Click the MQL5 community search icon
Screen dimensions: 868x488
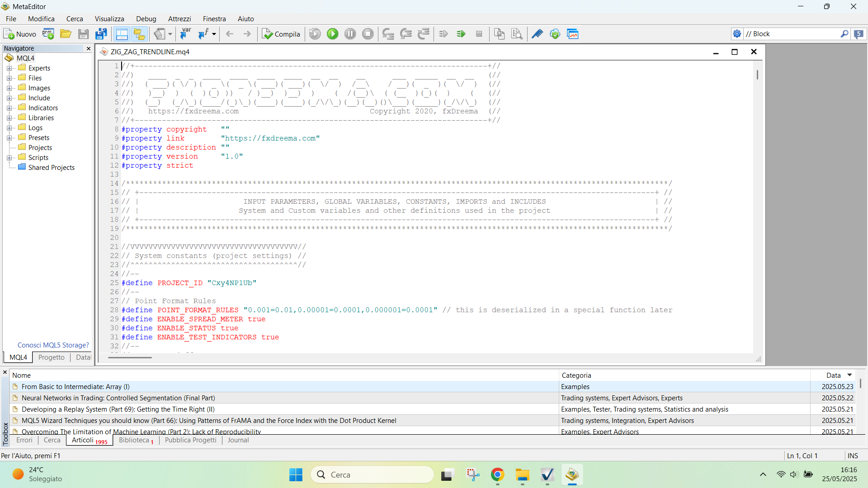coord(859,34)
